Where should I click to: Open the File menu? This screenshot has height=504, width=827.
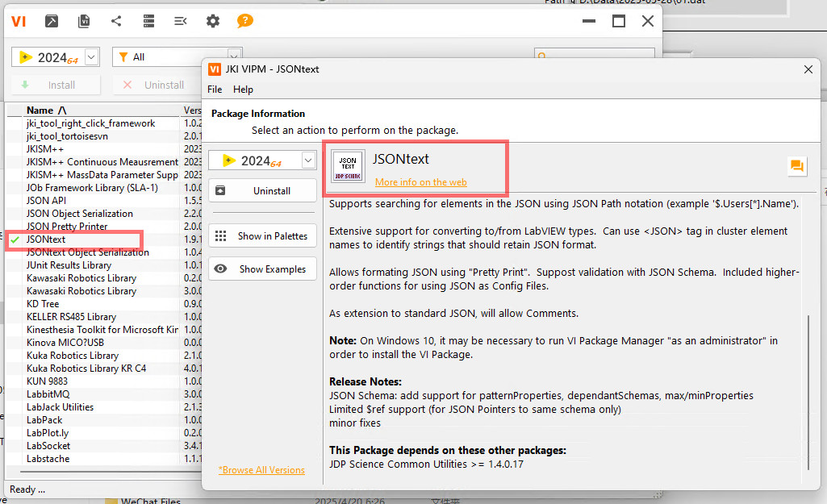pyautogui.click(x=215, y=90)
